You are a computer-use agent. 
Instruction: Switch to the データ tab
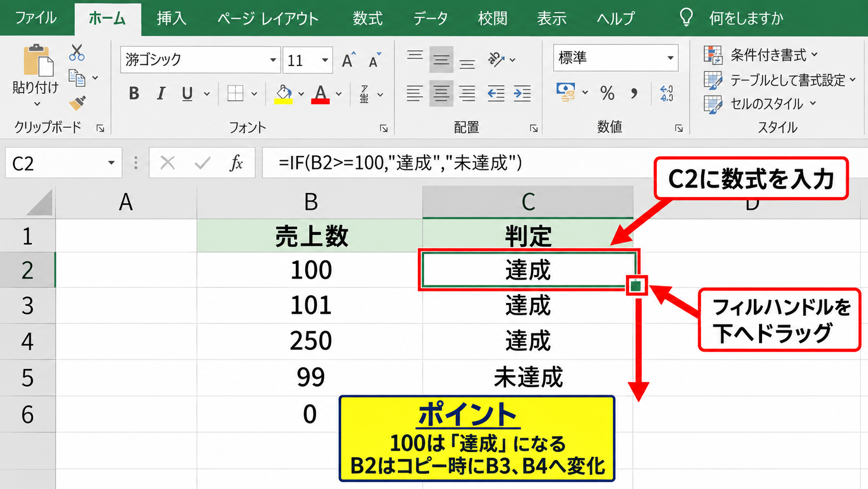(430, 19)
